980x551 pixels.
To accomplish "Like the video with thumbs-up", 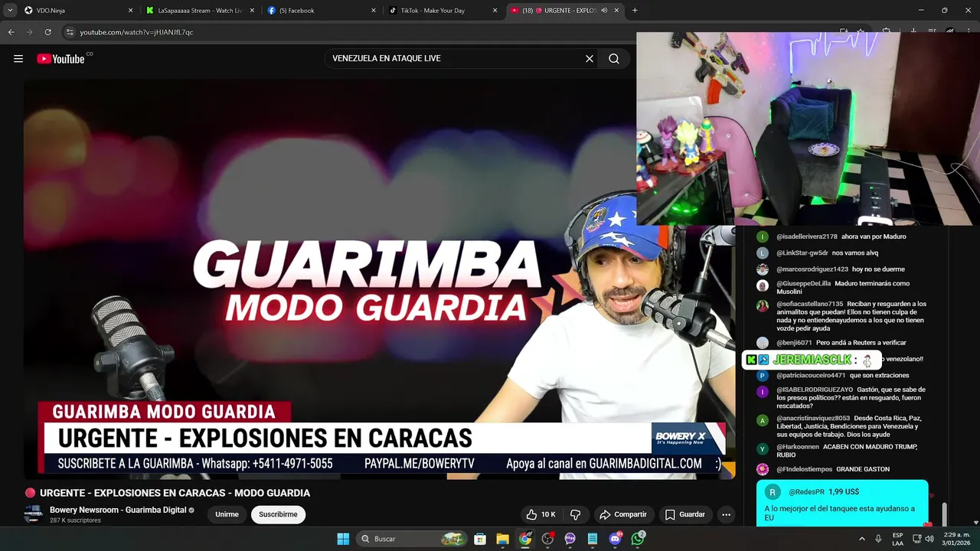I will click(541, 514).
